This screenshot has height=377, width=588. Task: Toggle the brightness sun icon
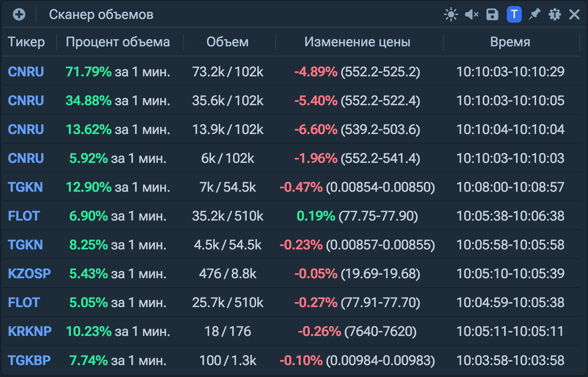[451, 14]
